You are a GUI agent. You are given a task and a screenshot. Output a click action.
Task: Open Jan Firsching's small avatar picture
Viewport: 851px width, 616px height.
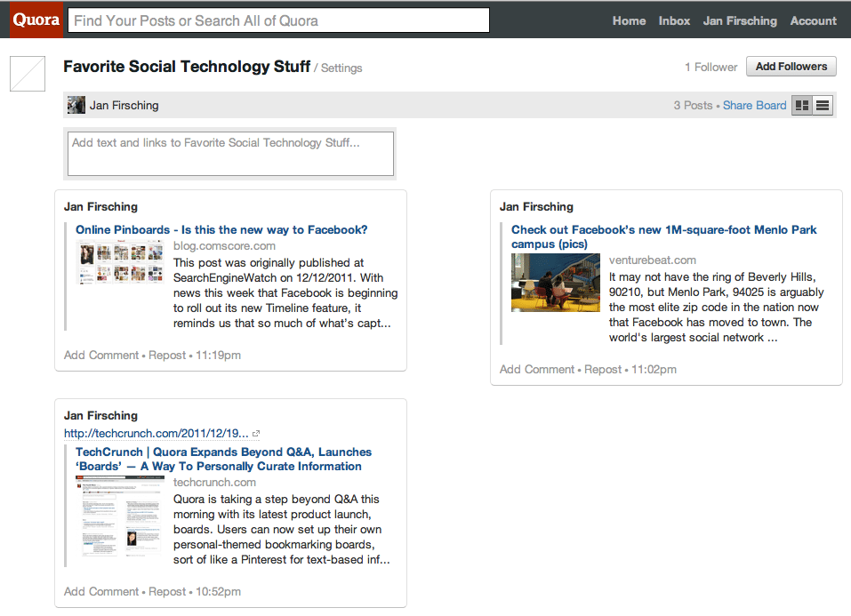76,105
